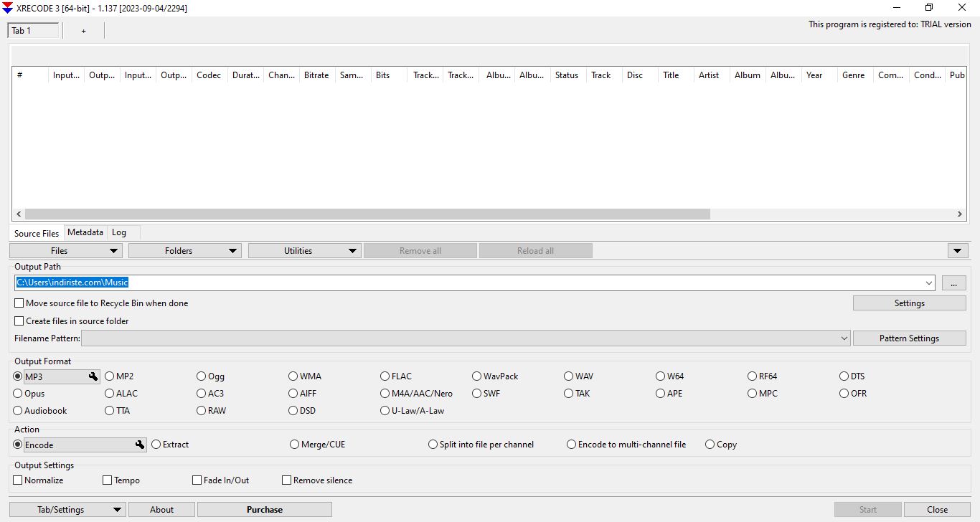
Task: Click the XRECODE app logo in title bar
Action: pyautogui.click(x=8, y=8)
